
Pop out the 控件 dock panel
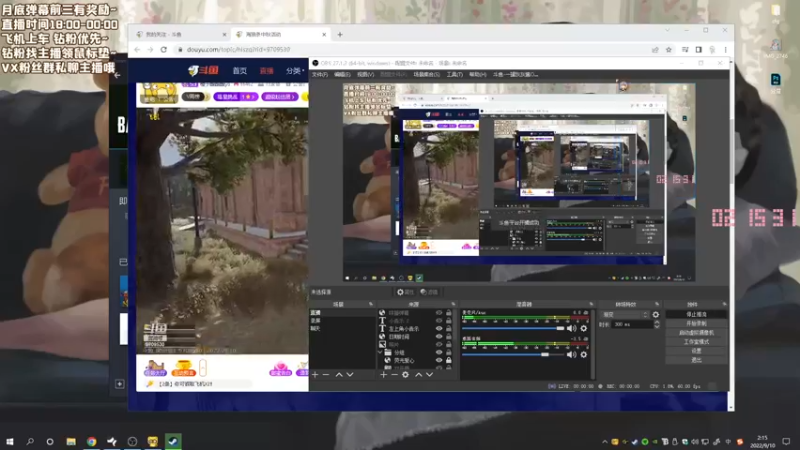724,304
